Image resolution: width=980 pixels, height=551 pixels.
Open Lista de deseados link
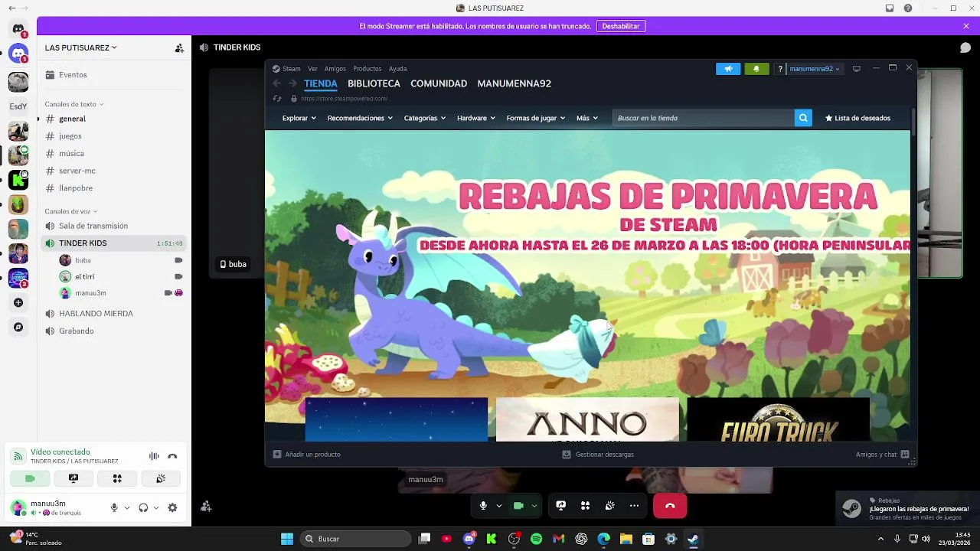tap(857, 118)
